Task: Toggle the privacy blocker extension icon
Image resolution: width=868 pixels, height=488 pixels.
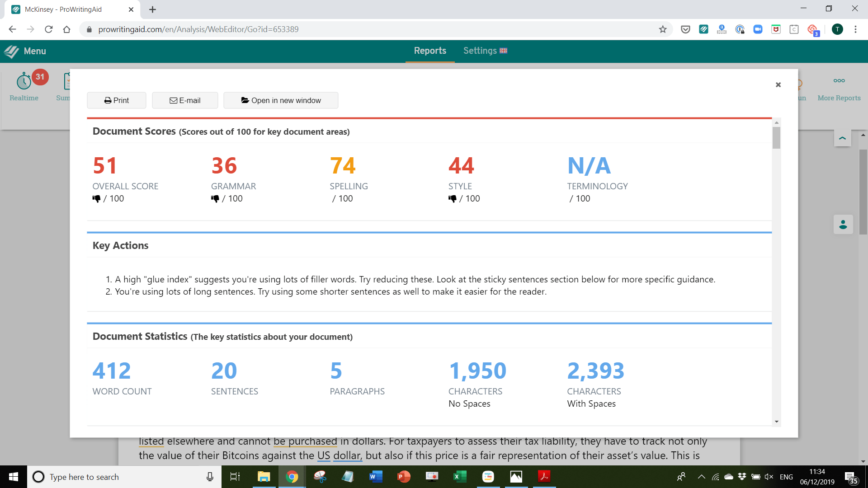Action: (x=740, y=29)
